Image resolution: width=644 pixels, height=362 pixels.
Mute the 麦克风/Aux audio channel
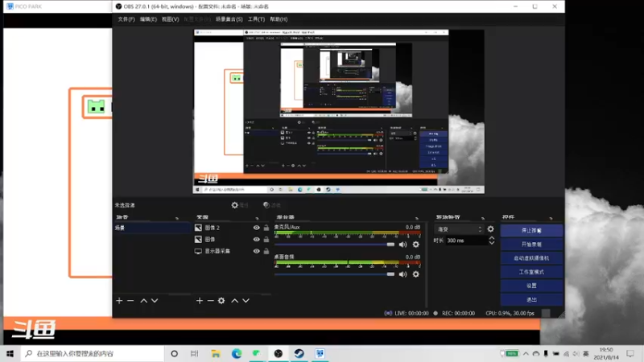tap(403, 245)
